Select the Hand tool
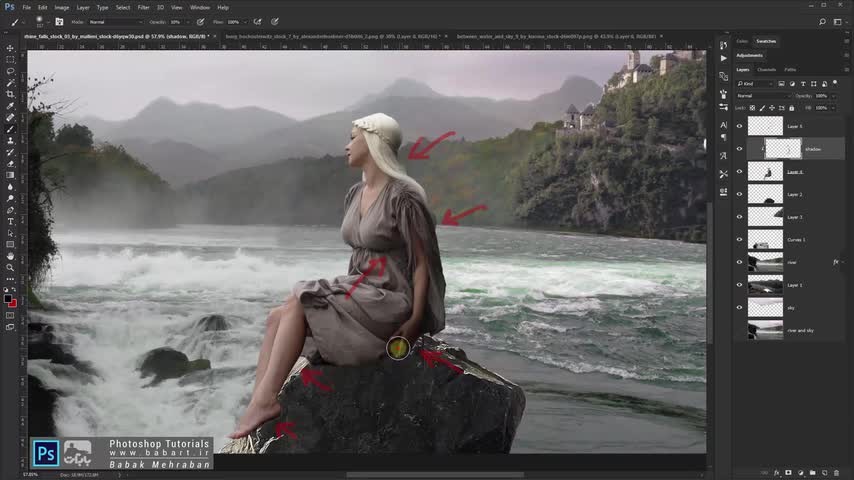The width and height of the screenshot is (854, 480). pyautogui.click(x=10, y=256)
